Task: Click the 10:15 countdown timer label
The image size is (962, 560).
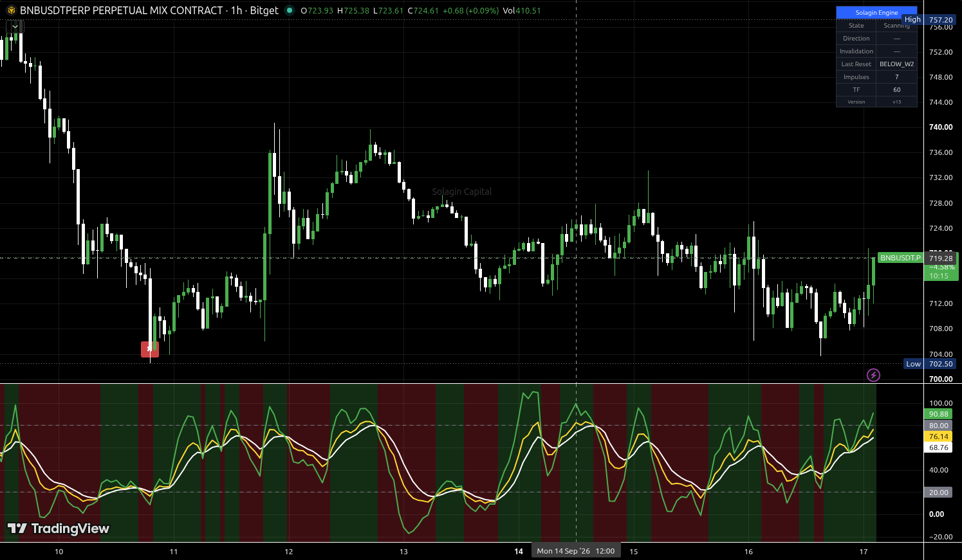Action: click(x=939, y=276)
